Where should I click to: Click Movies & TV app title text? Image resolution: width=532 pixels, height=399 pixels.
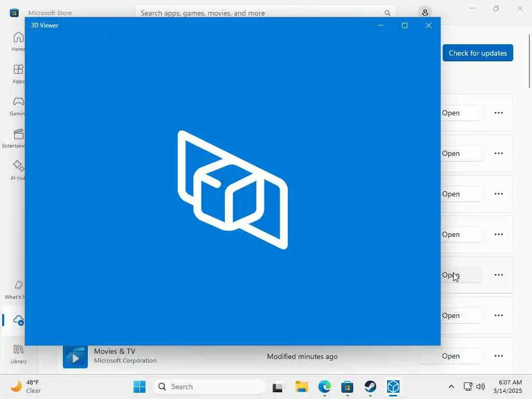tap(115, 351)
